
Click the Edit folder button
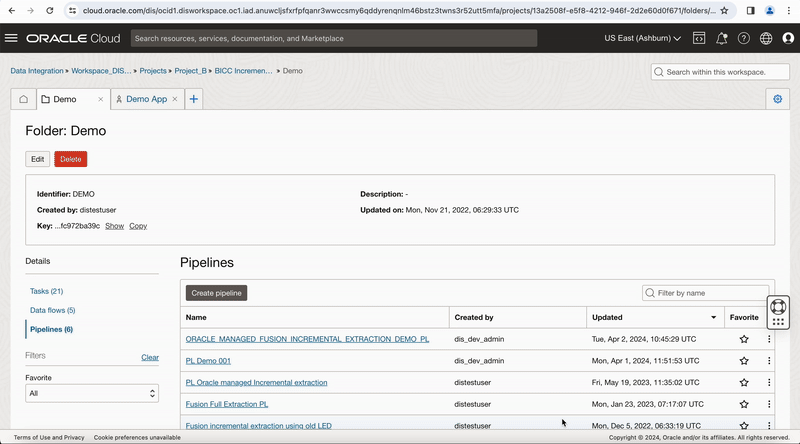(37, 159)
